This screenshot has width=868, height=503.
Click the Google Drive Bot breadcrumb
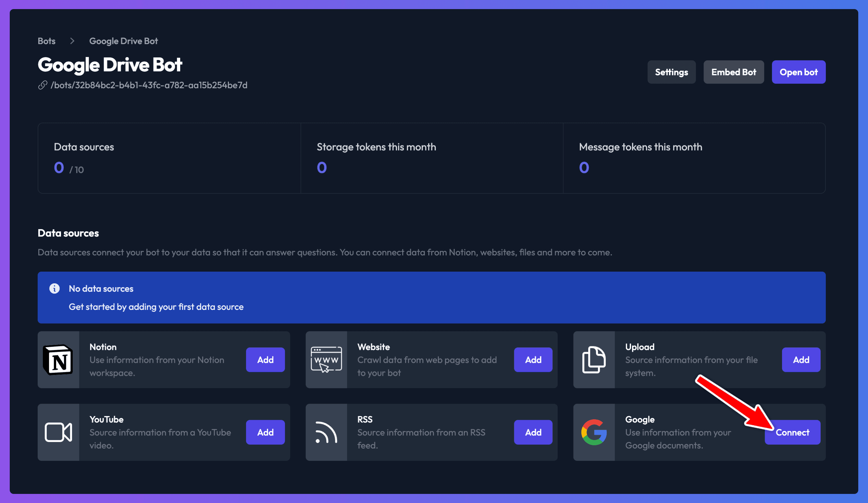123,41
